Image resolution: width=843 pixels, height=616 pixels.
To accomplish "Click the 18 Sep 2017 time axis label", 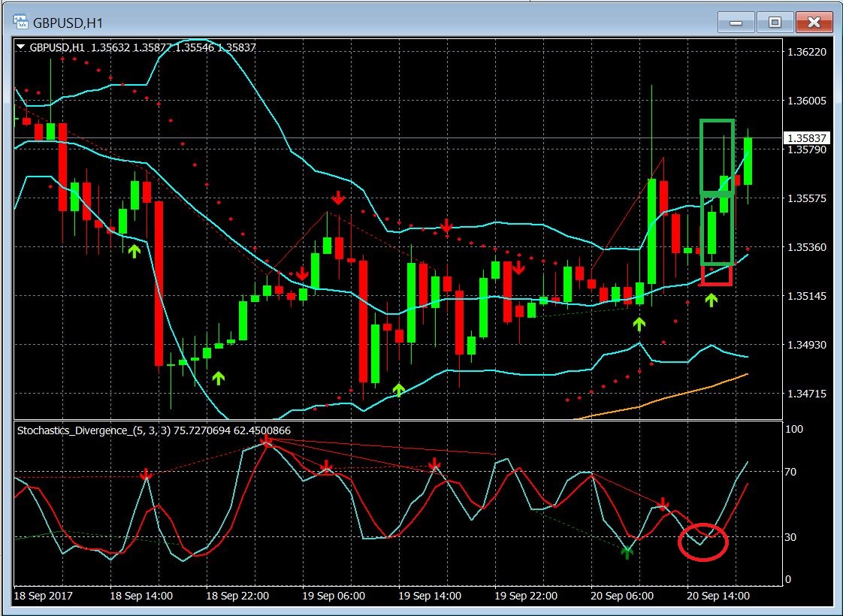I will [x=43, y=596].
